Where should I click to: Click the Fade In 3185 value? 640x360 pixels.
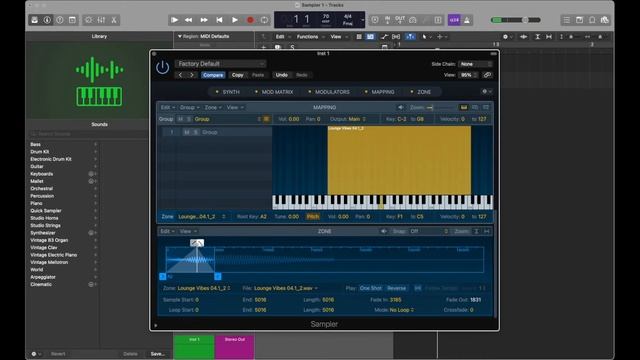click(396, 300)
